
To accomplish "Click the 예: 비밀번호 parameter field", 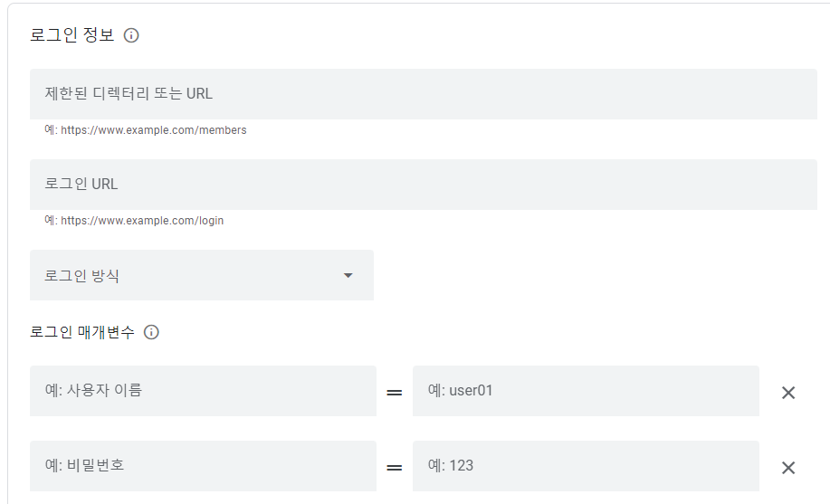I will coord(204,466).
